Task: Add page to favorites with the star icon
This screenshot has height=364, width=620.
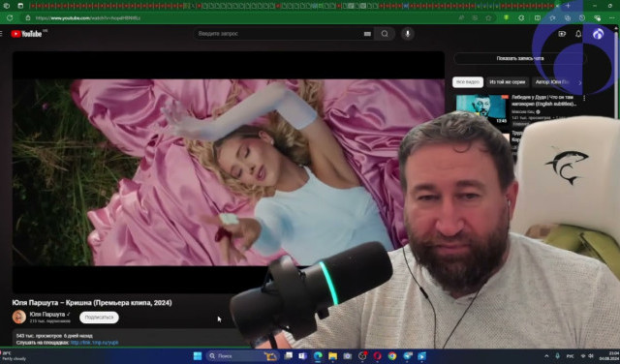Action: click(x=488, y=17)
